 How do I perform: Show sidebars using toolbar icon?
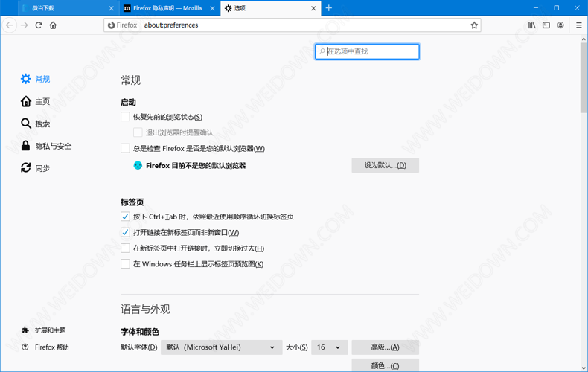click(546, 25)
